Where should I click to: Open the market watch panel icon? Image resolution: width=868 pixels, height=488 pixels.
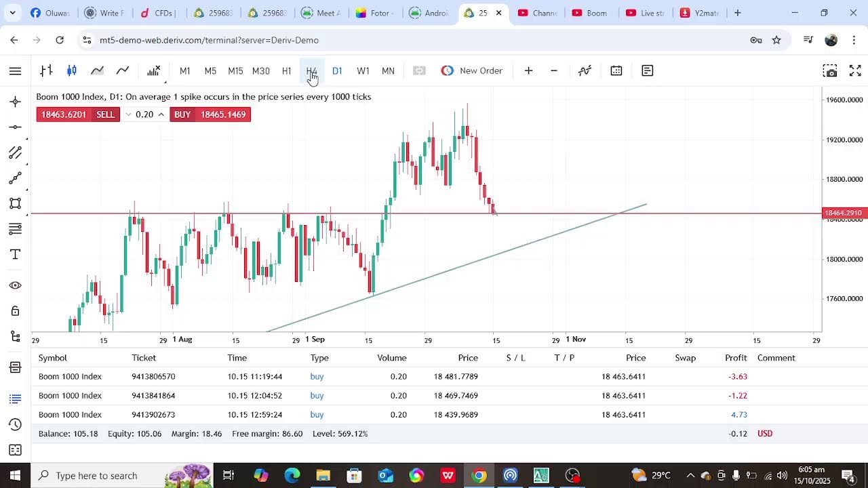pos(15,367)
